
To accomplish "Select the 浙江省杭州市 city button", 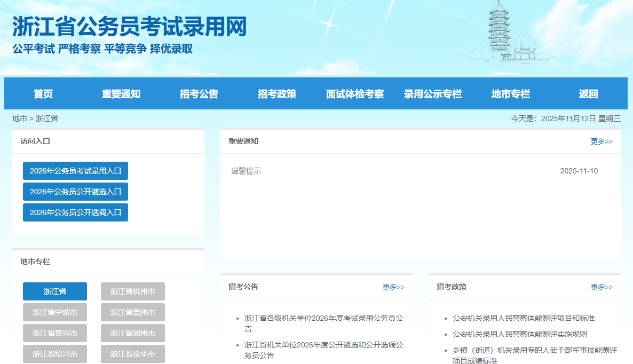I will (x=133, y=291).
